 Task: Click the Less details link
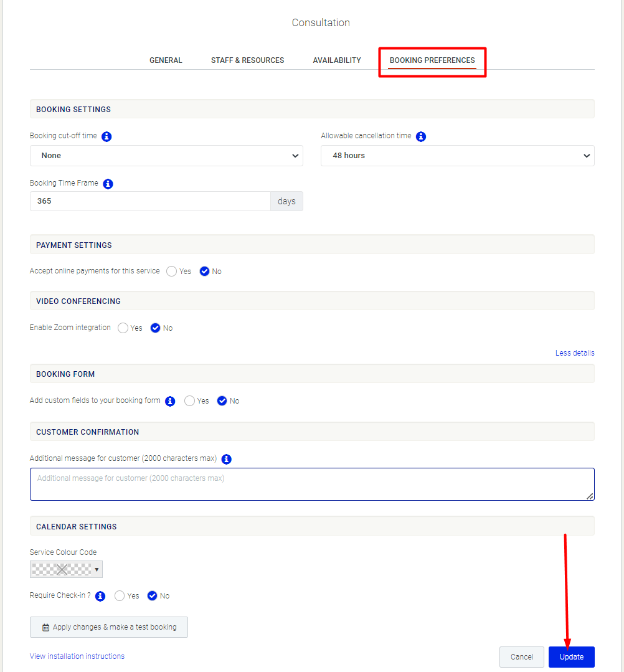[x=575, y=353]
